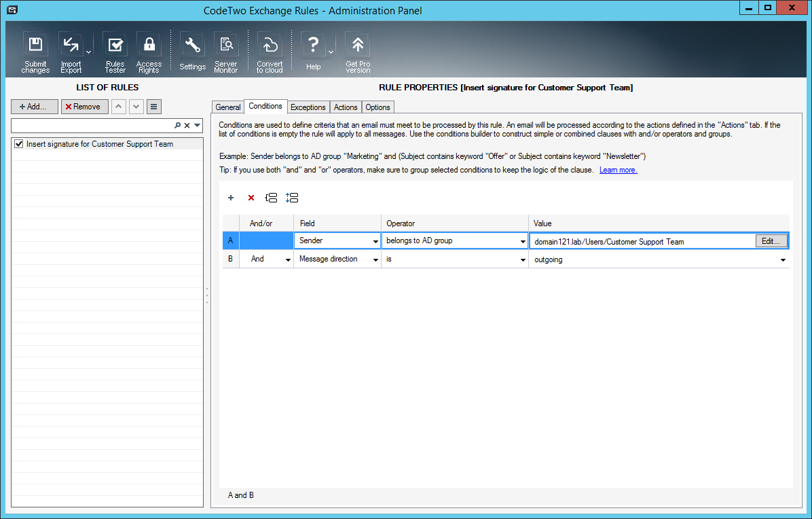The image size is (812, 519).
Task: Close the Administration Panel window
Action: tap(792, 7)
